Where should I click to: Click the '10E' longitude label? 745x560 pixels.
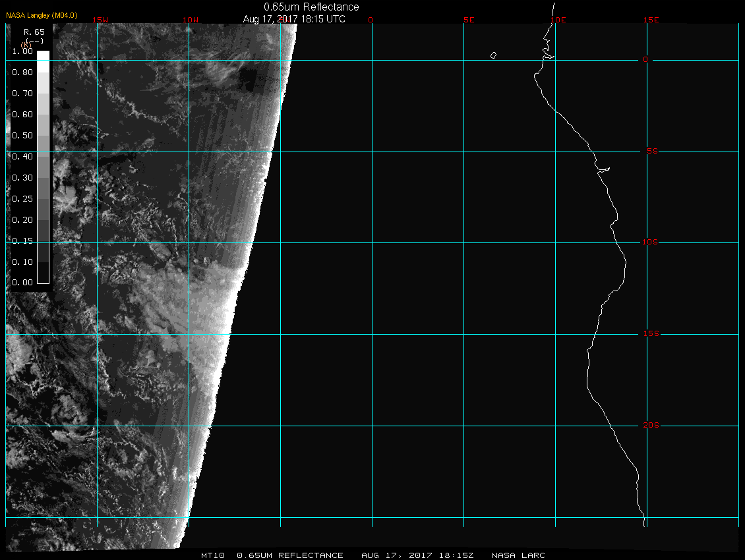pos(558,20)
